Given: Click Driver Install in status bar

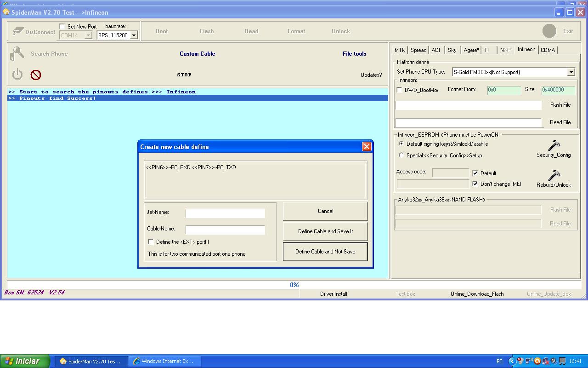Looking at the screenshot, I should pyautogui.click(x=334, y=294).
